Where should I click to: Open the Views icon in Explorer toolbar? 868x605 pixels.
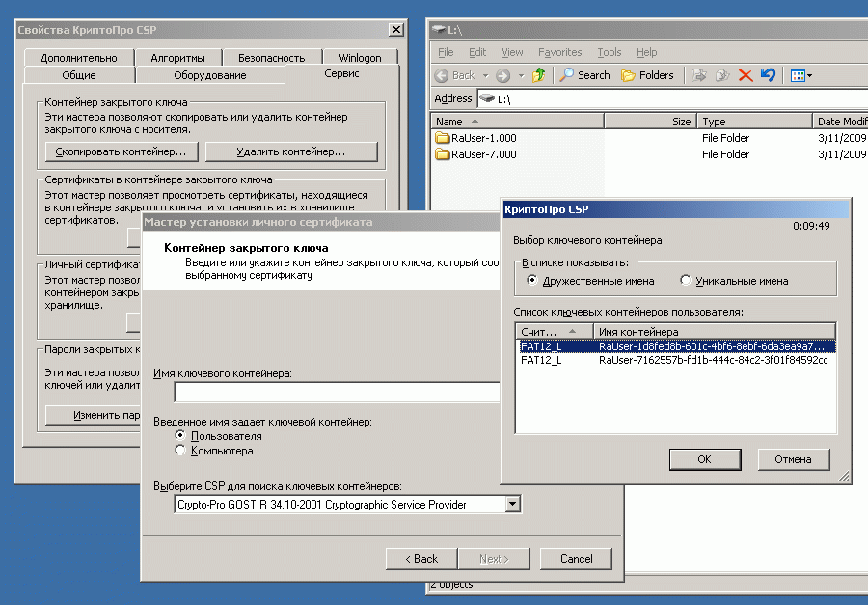tap(800, 75)
